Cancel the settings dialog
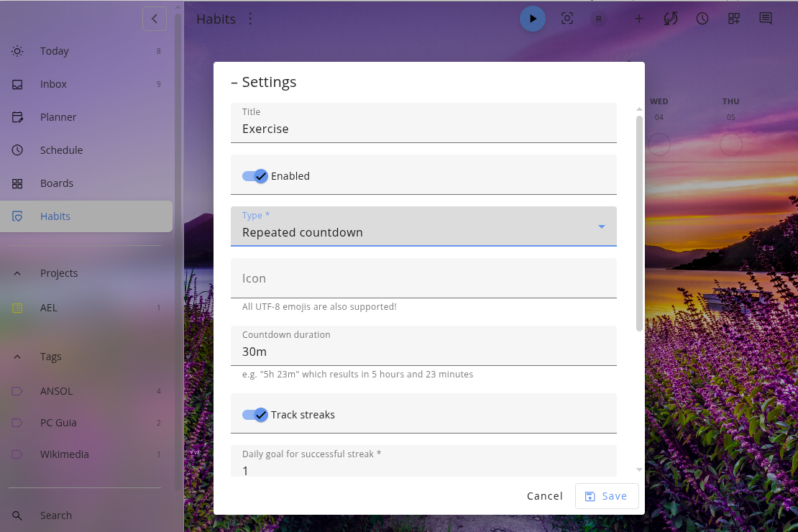The image size is (798, 532). pos(544,496)
